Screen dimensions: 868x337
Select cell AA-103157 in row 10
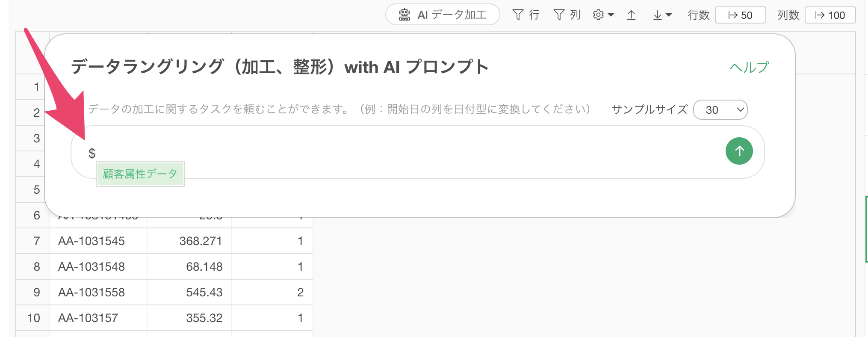pos(98,318)
